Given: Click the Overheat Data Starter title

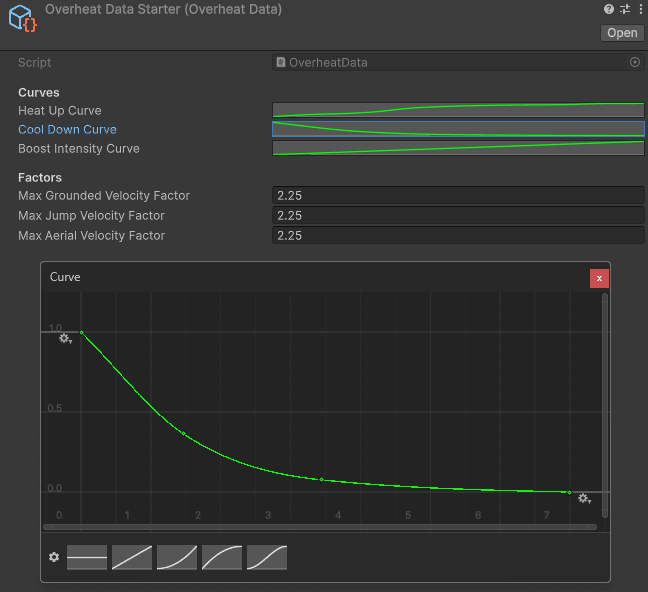Looking at the screenshot, I should (163, 9).
